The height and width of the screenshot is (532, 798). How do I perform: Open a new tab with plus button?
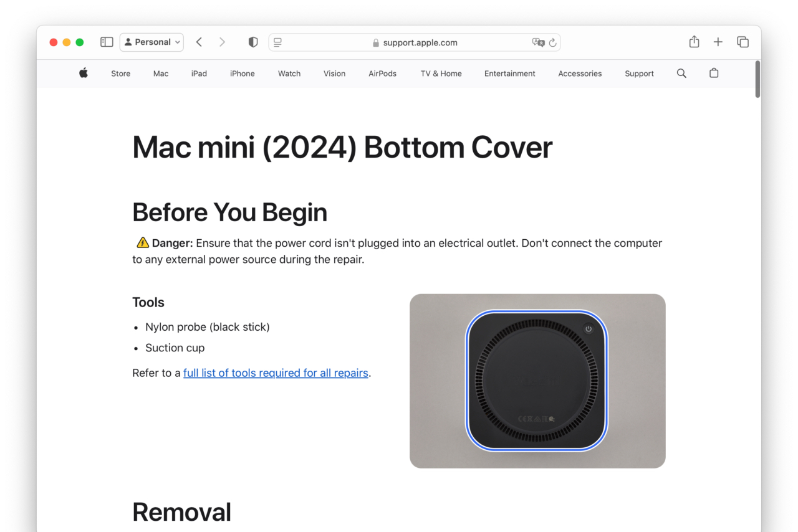(718, 42)
